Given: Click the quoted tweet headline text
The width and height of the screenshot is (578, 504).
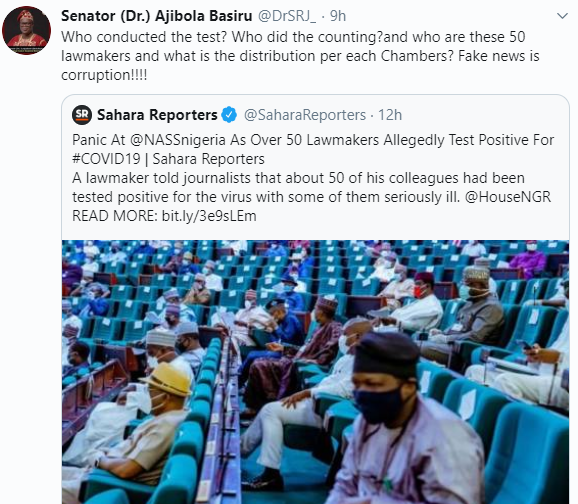Looking at the screenshot, I should pos(313,149).
